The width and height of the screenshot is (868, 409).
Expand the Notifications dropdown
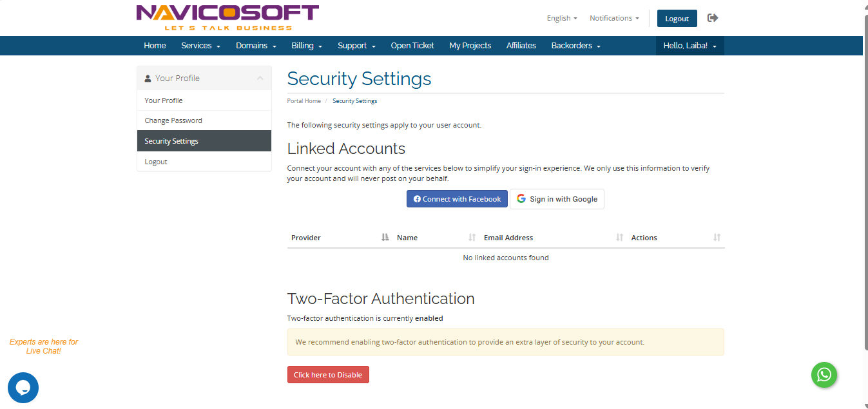(x=614, y=18)
